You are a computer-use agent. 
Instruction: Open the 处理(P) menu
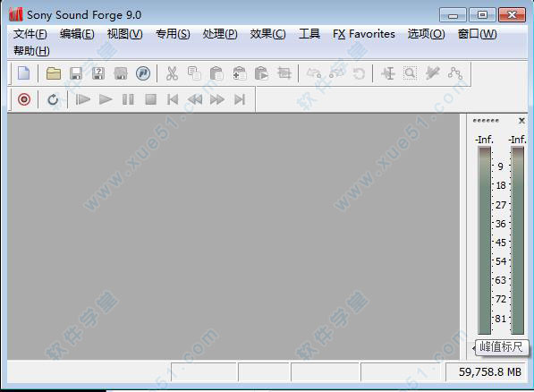(220, 34)
